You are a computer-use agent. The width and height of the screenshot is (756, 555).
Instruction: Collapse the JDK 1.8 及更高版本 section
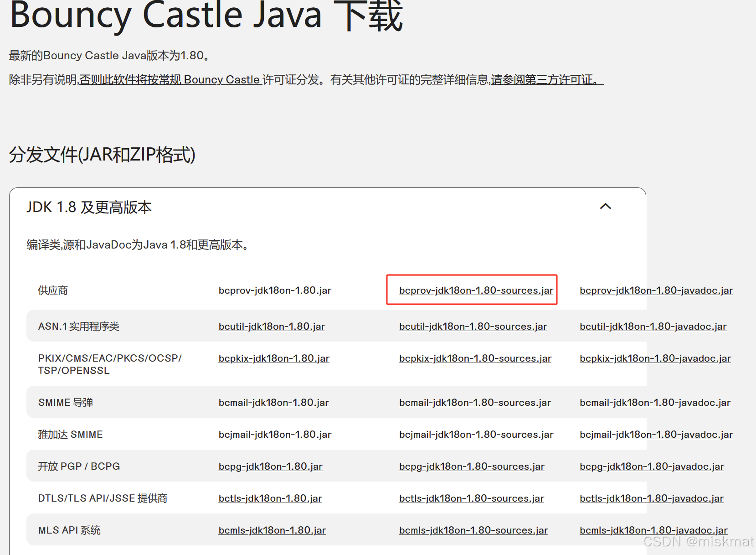coord(605,207)
